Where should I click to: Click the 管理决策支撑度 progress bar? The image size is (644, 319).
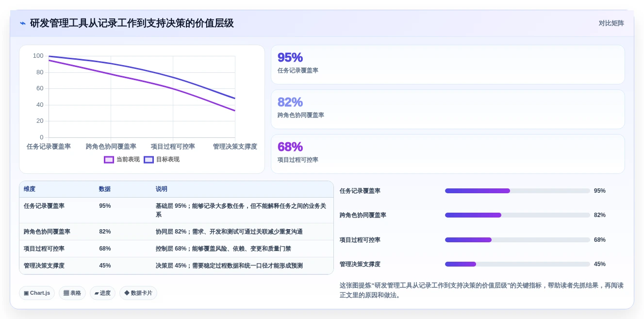(517, 264)
